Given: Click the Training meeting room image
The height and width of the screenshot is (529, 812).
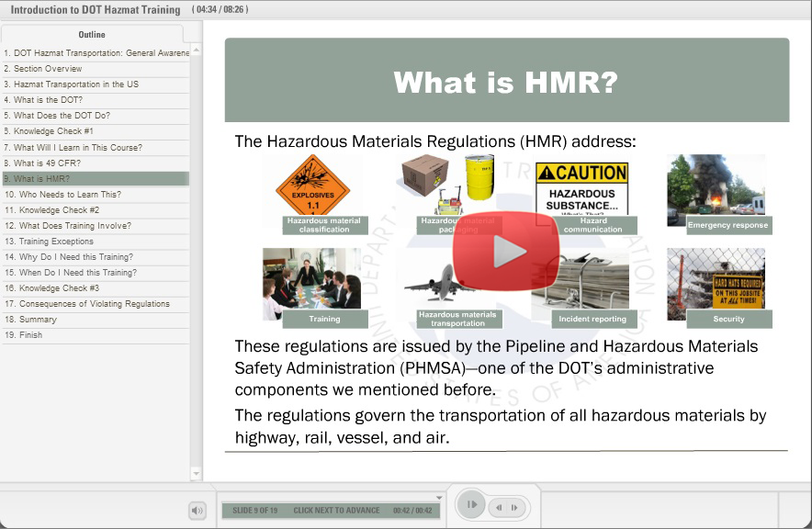Looking at the screenshot, I should coord(311,278).
